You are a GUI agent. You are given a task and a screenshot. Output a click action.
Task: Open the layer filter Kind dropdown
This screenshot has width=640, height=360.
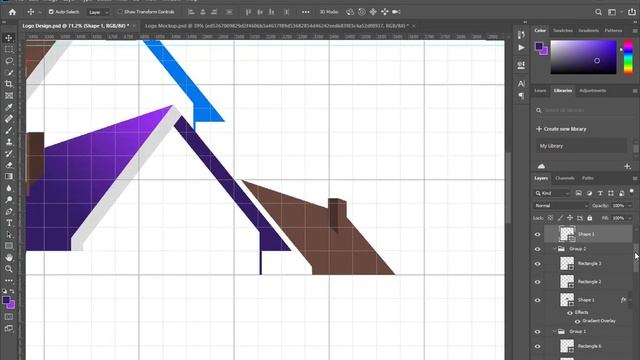[552, 193]
